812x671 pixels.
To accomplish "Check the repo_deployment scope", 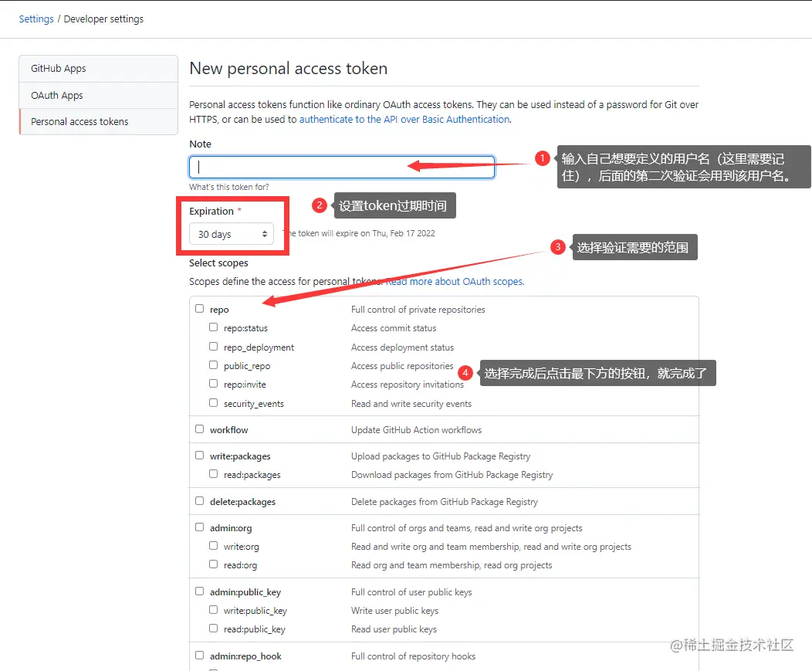I will 213,346.
